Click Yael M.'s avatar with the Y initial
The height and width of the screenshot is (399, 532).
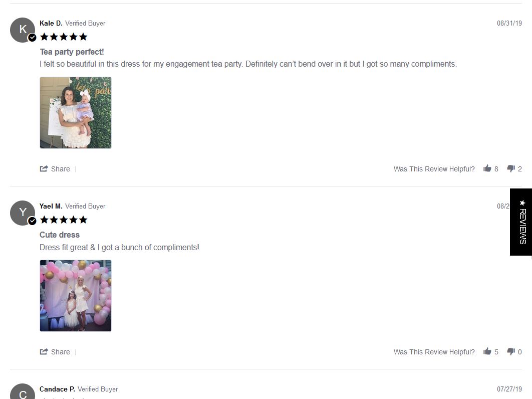[x=23, y=213]
